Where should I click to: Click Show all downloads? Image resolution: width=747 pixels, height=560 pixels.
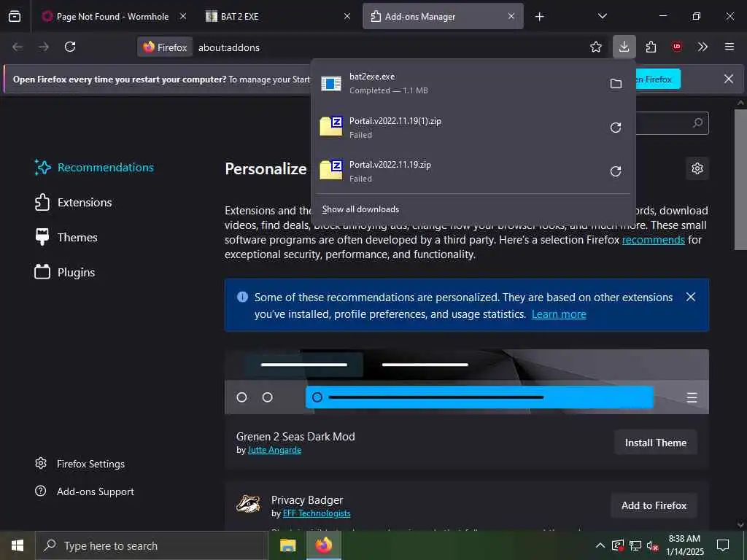point(360,209)
